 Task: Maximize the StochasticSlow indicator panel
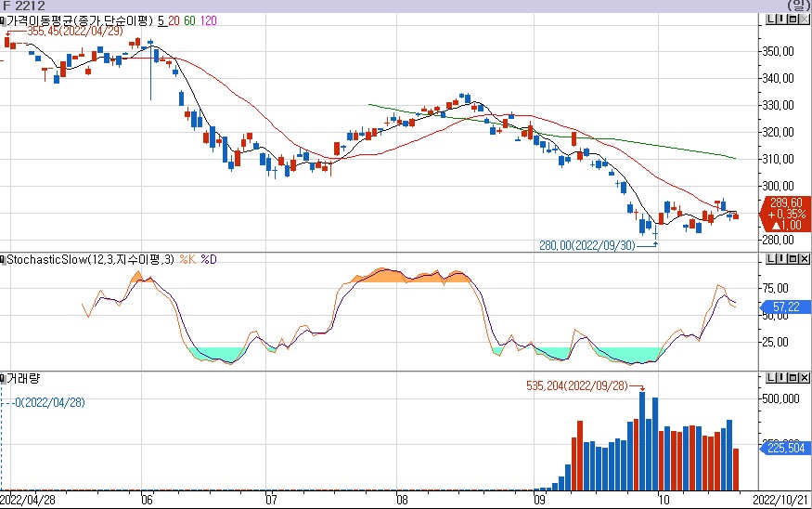793,258
